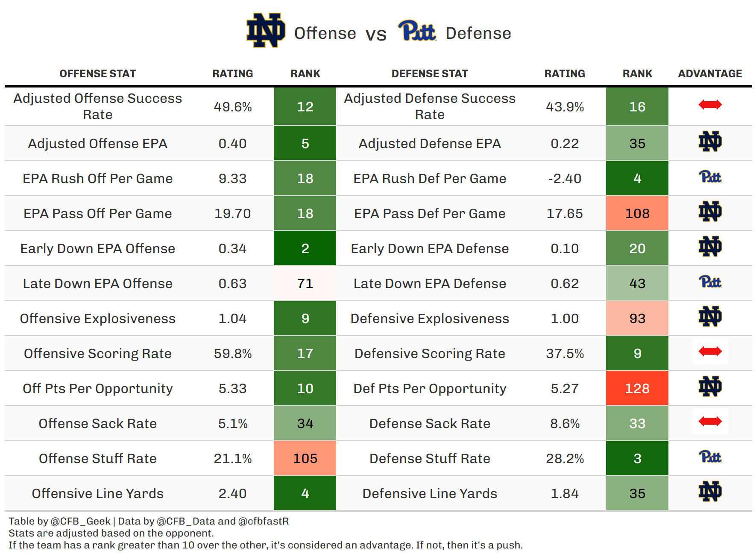Select Notre Dame logo in Pts Per Opportunity row

(710, 387)
